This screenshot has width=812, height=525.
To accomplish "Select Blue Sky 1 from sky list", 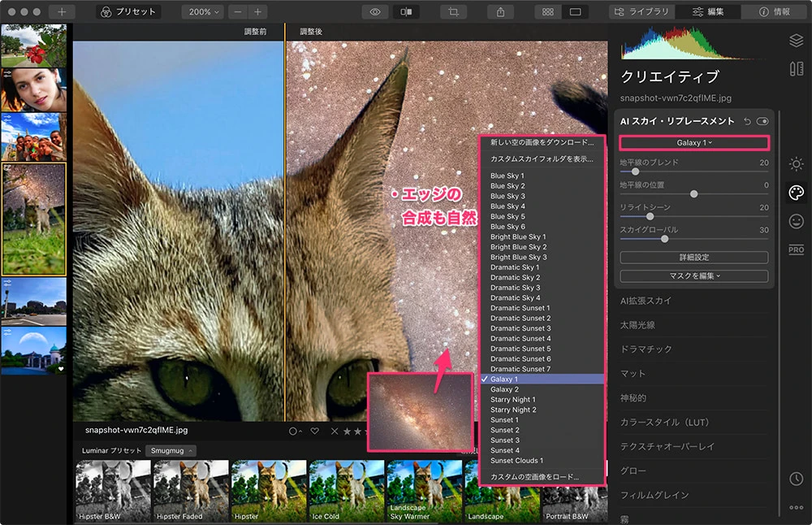I will tap(542, 176).
